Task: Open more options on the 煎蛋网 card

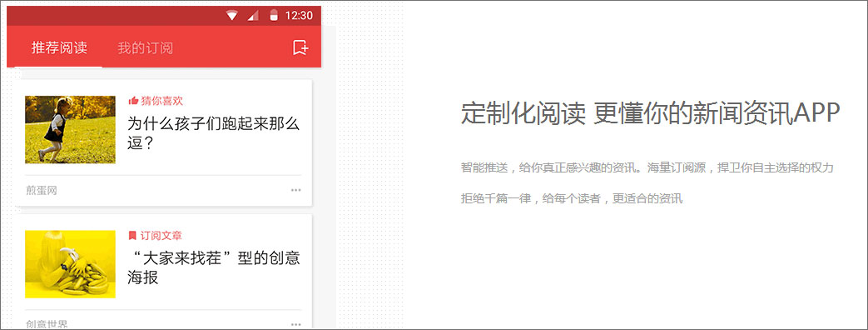Action: (296, 190)
